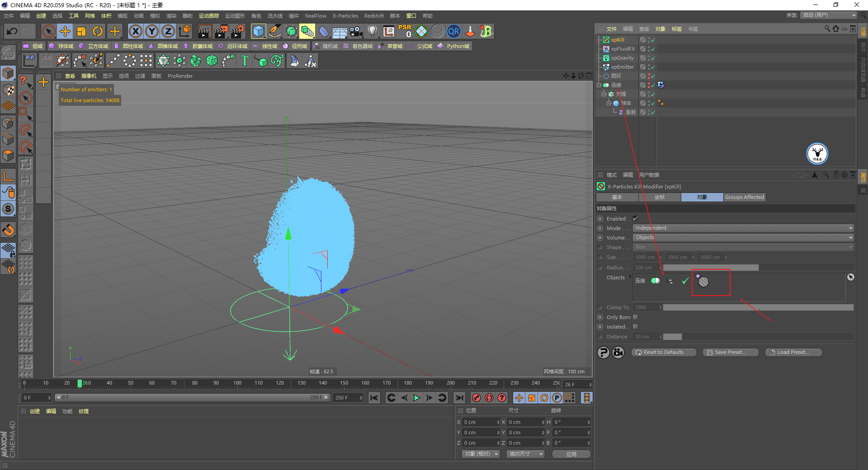
Task: Toggle xpEmitter enable checkmark
Action: point(653,67)
